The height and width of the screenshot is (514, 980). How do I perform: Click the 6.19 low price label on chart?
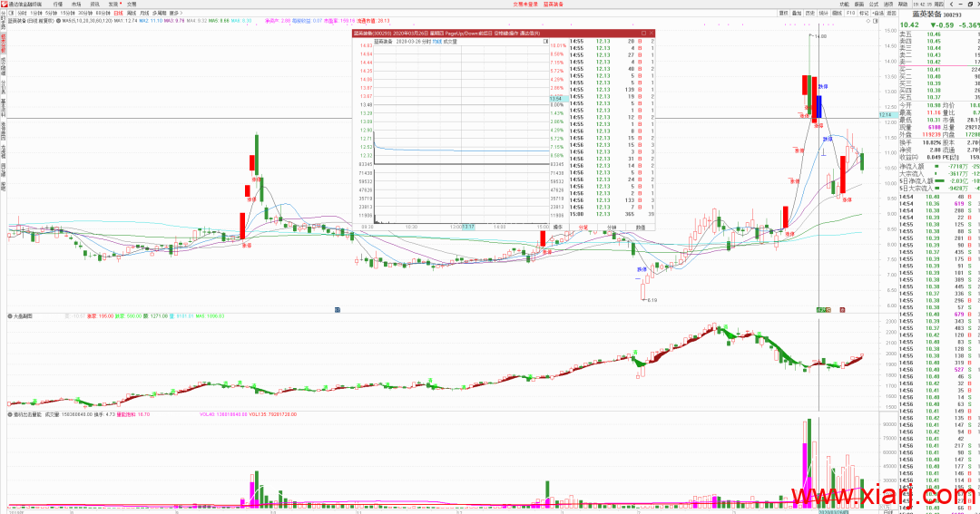point(652,300)
